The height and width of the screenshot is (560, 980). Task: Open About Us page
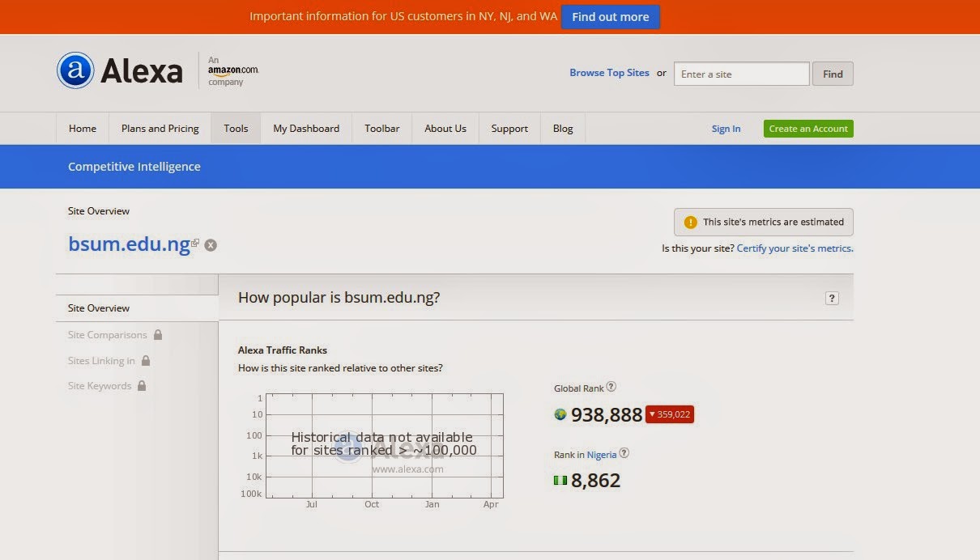pos(445,128)
